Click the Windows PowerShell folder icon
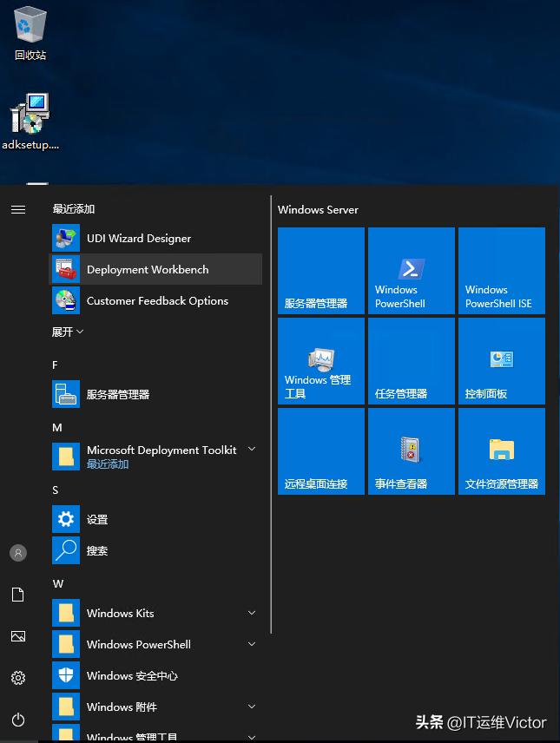560x743 pixels. 66,644
